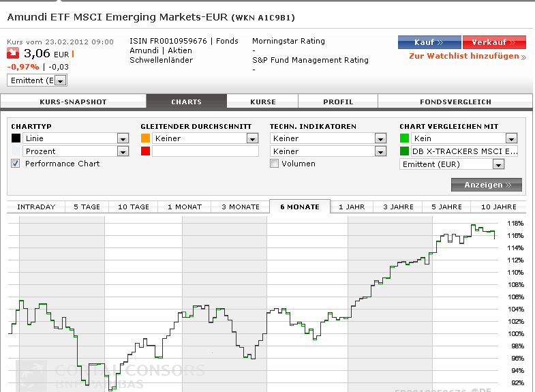Click the 3,06 EUR price value

[46, 54]
